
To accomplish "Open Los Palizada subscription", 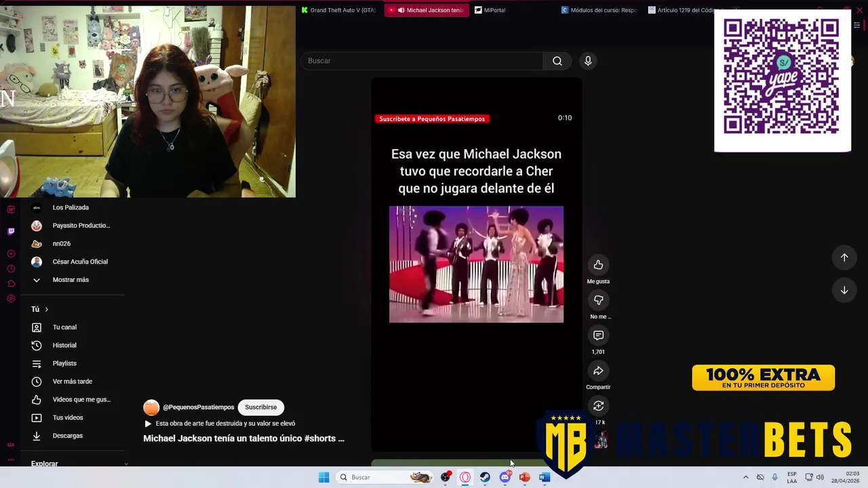I will click(x=71, y=207).
